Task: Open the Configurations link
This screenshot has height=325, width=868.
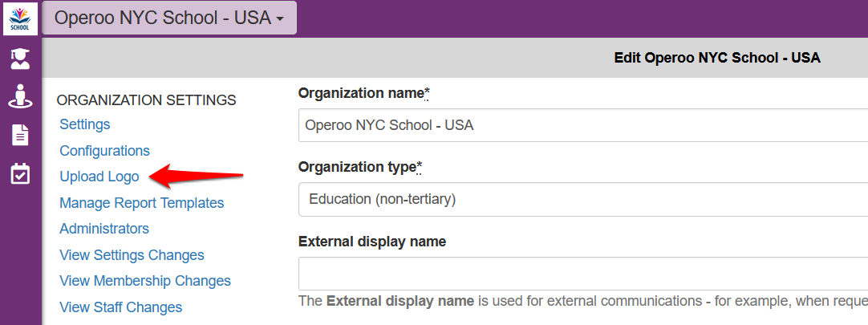Action: pos(104,151)
